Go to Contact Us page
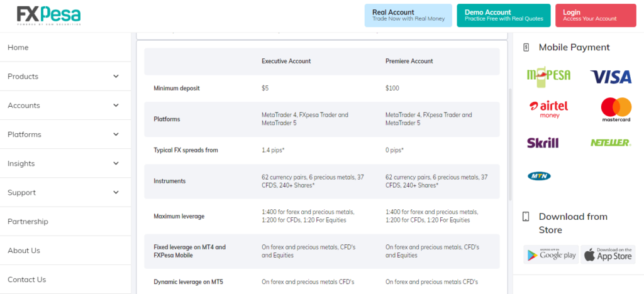Image resolution: width=644 pixels, height=294 pixels. [26, 280]
